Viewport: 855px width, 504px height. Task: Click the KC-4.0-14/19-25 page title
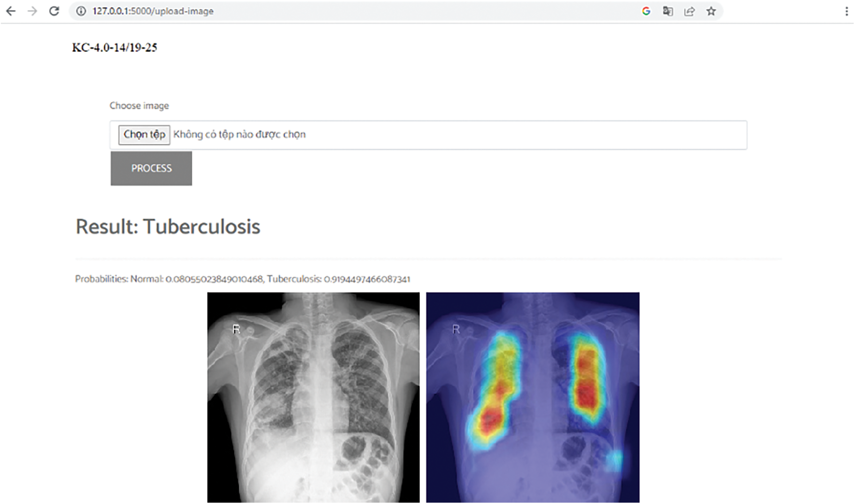tap(115, 48)
